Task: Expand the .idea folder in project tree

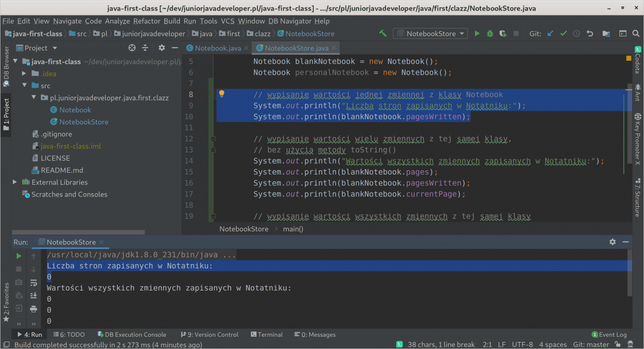Action: (x=24, y=74)
